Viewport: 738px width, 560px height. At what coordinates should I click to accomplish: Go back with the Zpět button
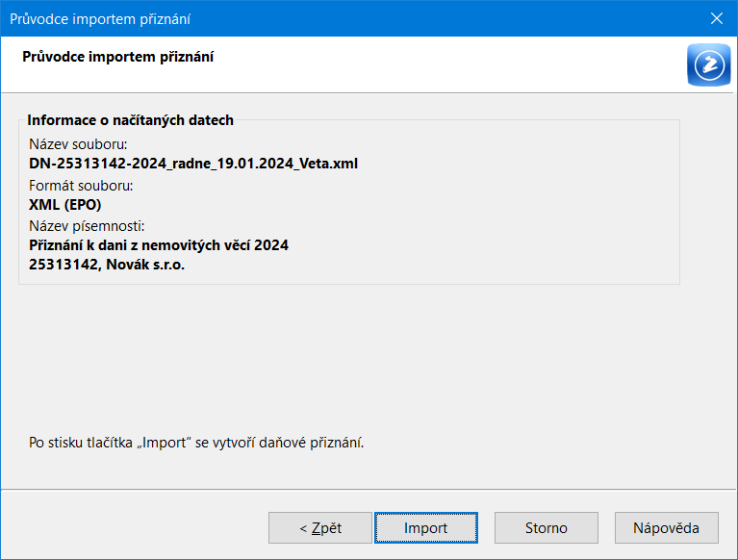320,527
